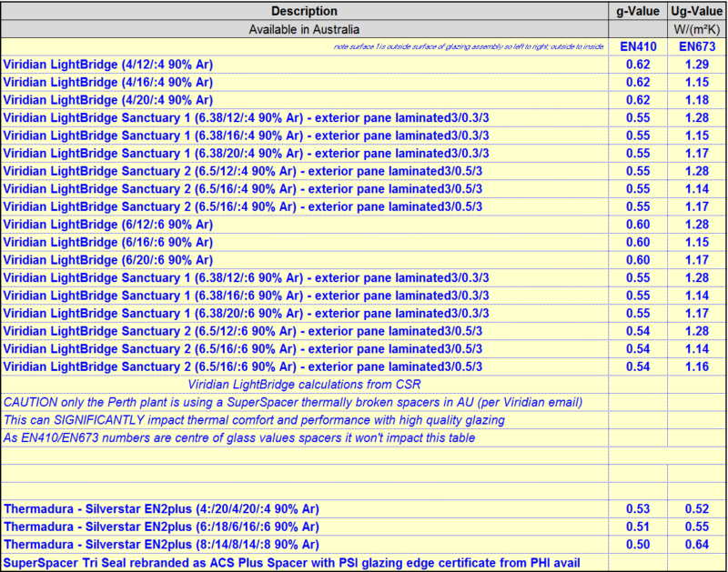Click Ug-Value 1.14 in Sanctuary 1 (6.38/16/:6) row

click(x=697, y=296)
